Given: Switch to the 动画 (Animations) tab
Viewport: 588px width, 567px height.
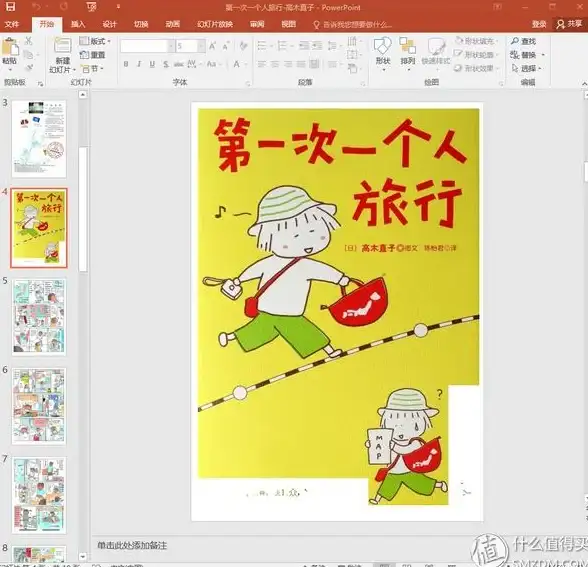Looking at the screenshot, I should (x=172, y=24).
